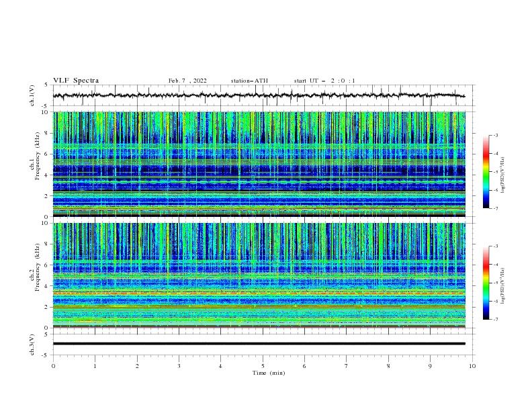This screenshot has height=411, width=532.
Task: Click the ch.1 voltage waveform trace
Action: pyautogui.click(x=259, y=95)
